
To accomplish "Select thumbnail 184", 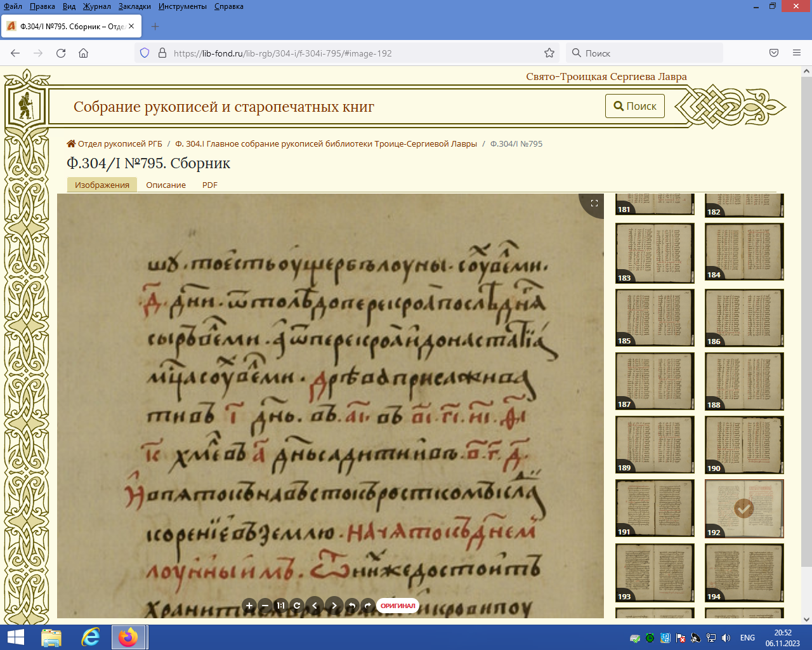I will tap(744, 252).
